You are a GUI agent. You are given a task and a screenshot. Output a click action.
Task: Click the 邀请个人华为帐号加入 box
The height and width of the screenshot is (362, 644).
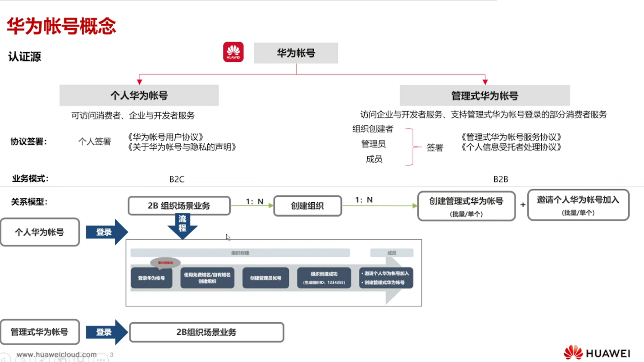click(578, 205)
